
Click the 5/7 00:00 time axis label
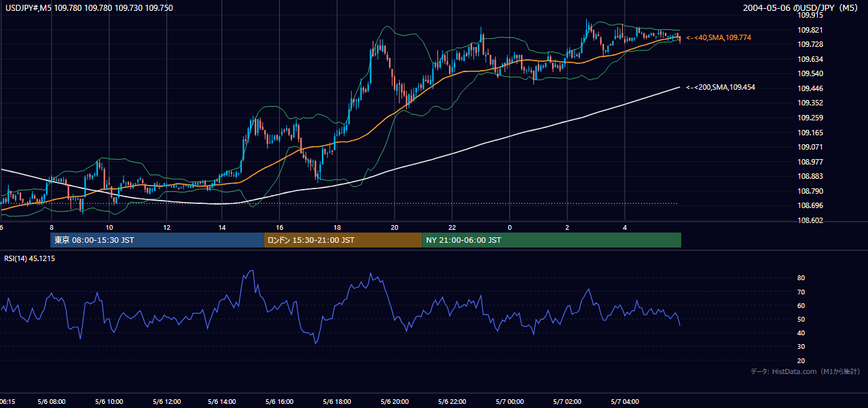(510, 402)
